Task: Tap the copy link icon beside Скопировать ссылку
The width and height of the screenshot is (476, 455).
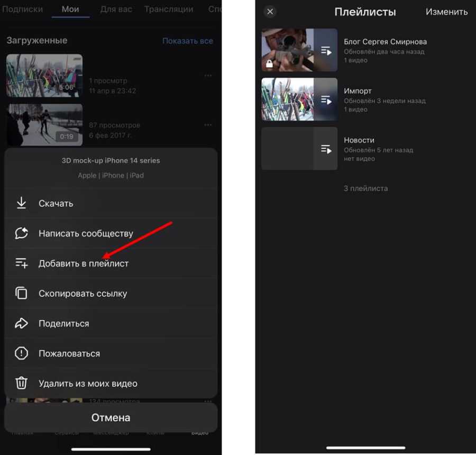Action: [21, 293]
